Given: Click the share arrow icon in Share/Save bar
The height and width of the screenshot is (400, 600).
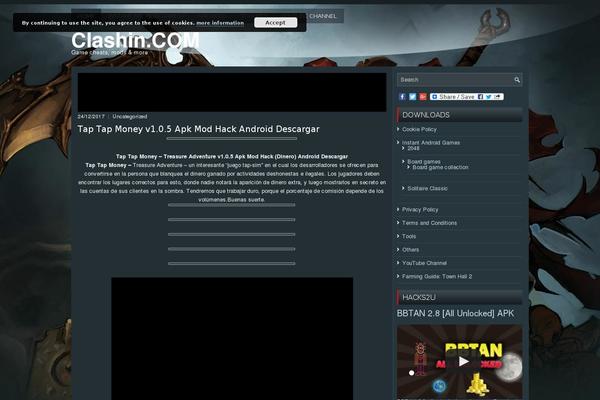Looking at the screenshot, I should point(497,97).
